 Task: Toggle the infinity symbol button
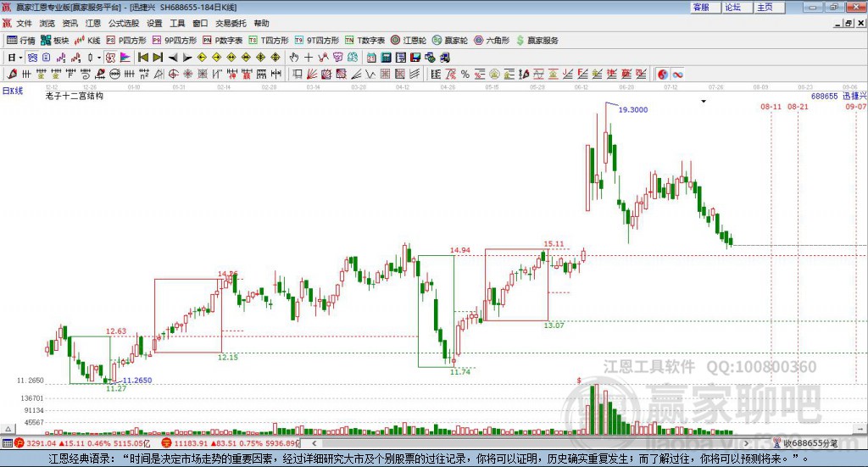pyautogui.click(x=677, y=74)
